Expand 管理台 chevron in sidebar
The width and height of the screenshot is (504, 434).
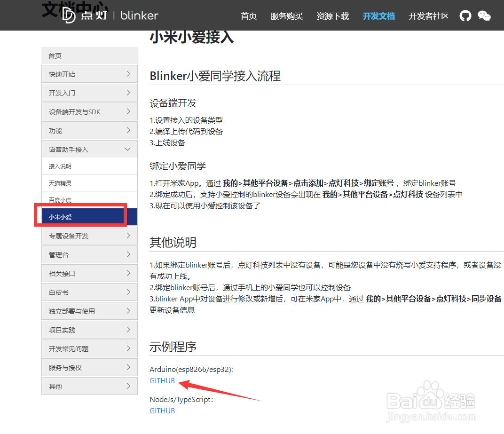[x=128, y=254]
